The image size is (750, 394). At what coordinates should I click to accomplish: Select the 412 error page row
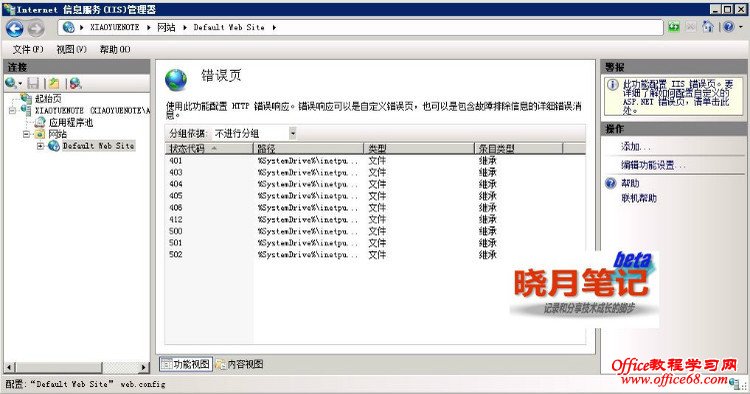point(375,219)
